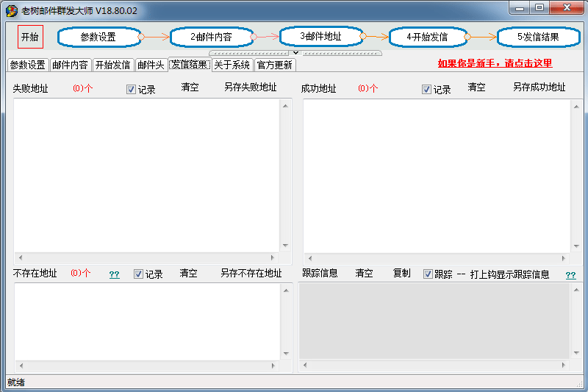Click inside the 成功地址 list box
This screenshot has height=392, width=588.
click(437, 177)
